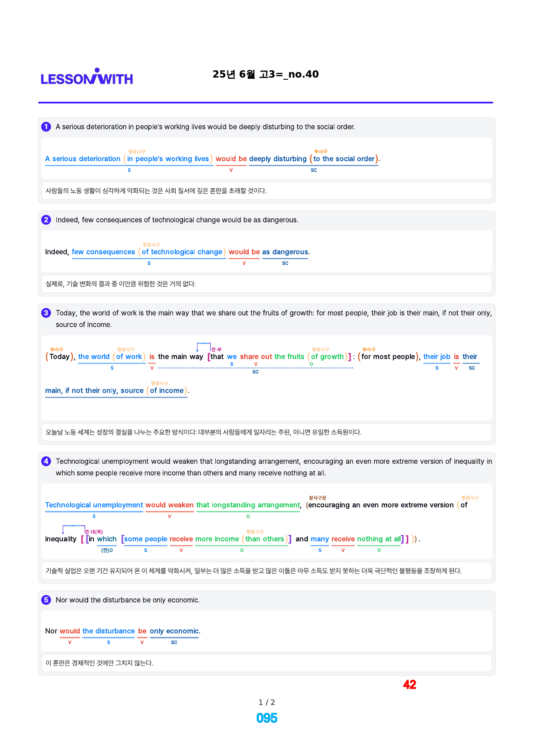Click the circled number 4 badge
The image size is (534, 756).
tap(46, 461)
